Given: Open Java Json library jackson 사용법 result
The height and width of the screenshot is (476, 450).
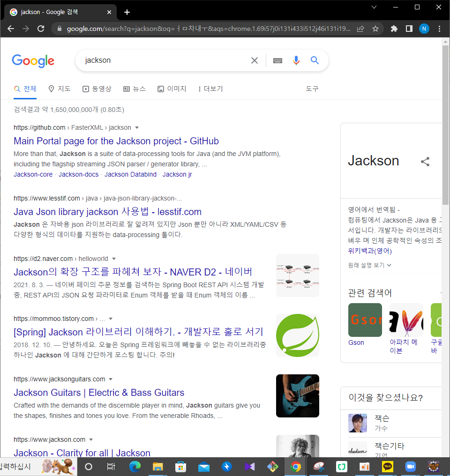Looking at the screenshot, I should [107, 212].
